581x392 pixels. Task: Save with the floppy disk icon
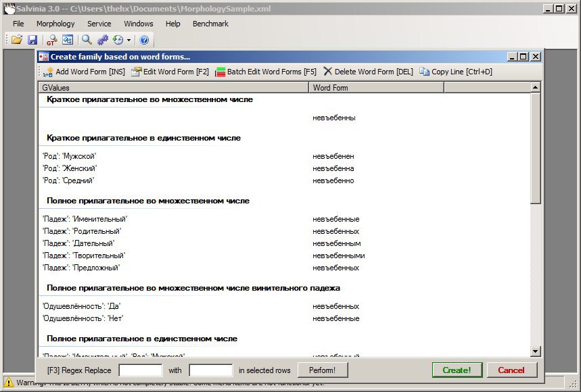click(32, 40)
